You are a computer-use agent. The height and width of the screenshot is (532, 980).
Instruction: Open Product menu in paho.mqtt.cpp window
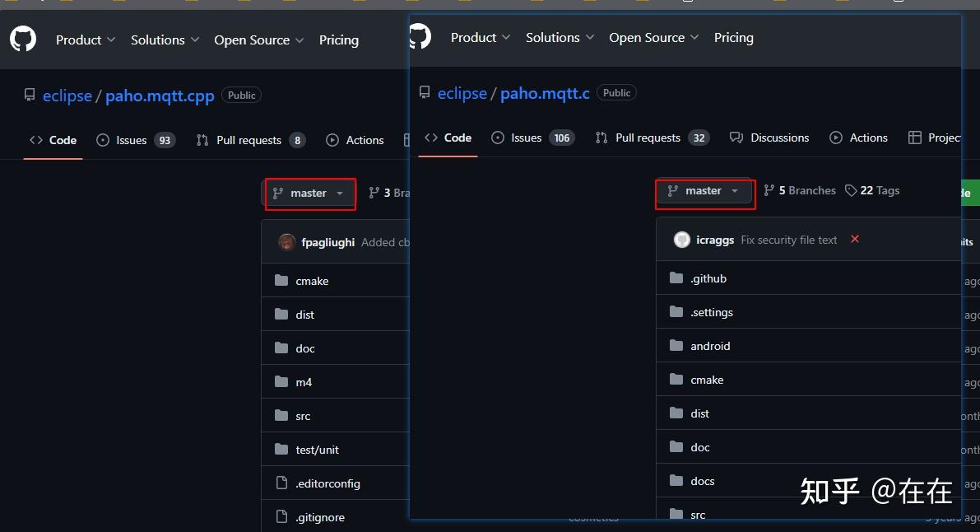pyautogui.click(x=86, y=40)
